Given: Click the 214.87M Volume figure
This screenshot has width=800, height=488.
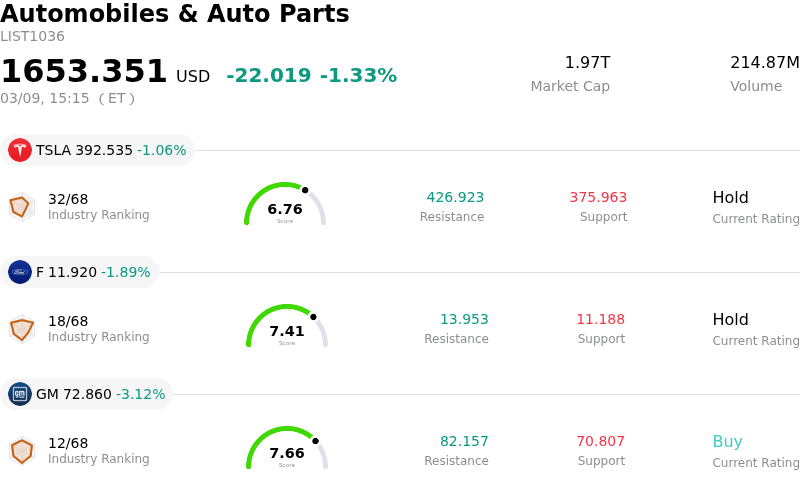Looking at the screenshot, I should [x=764, y=63].
